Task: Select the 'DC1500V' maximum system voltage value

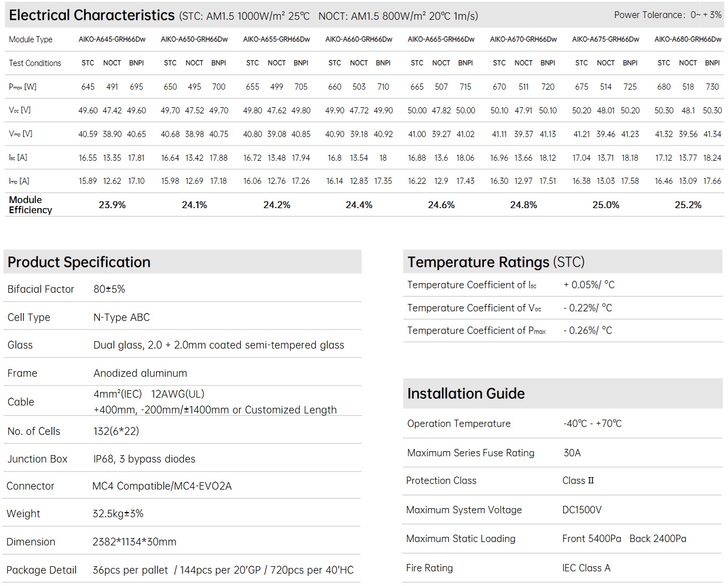Action: pyautogui.click(x=582, y=510)
